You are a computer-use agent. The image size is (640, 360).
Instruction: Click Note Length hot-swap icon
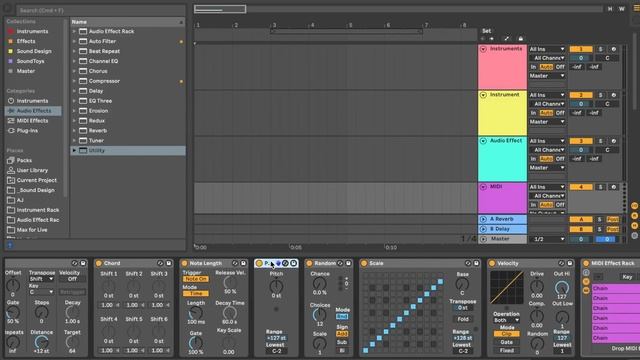click(235, 264)
